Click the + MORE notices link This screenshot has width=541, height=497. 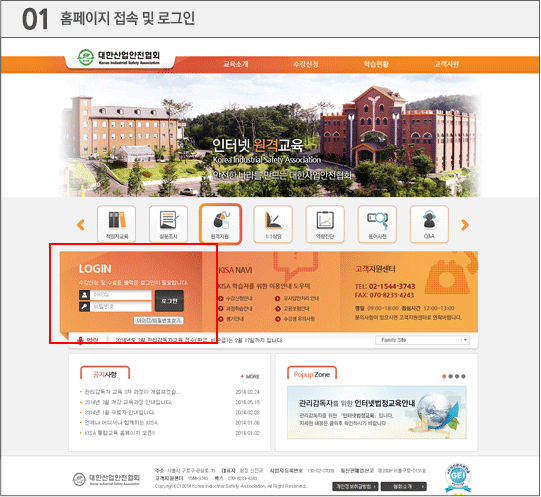pos(250,376)
